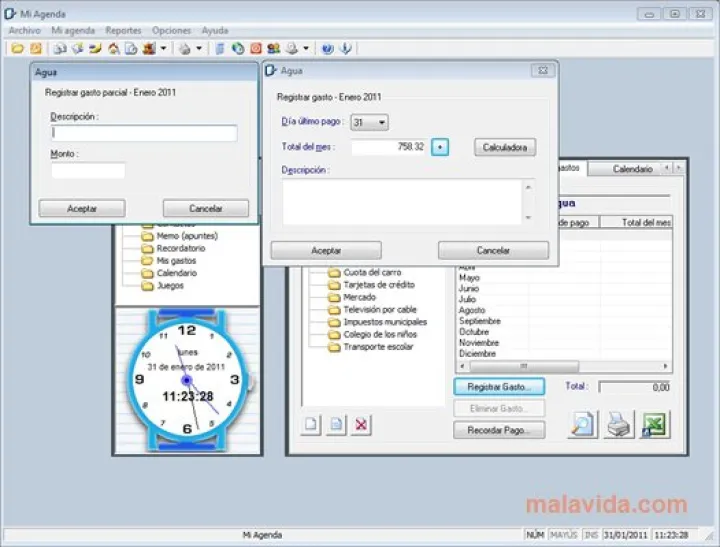Viewport: 720px width, 547px height.
Task: Click the new blank page icon
Action: pyautogui.click(x=312, y=425)
